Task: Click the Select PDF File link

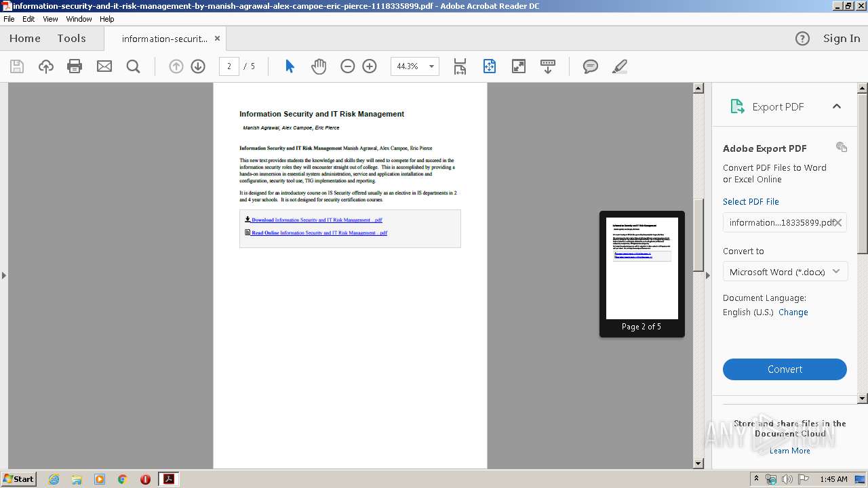Action: point(751,201)
